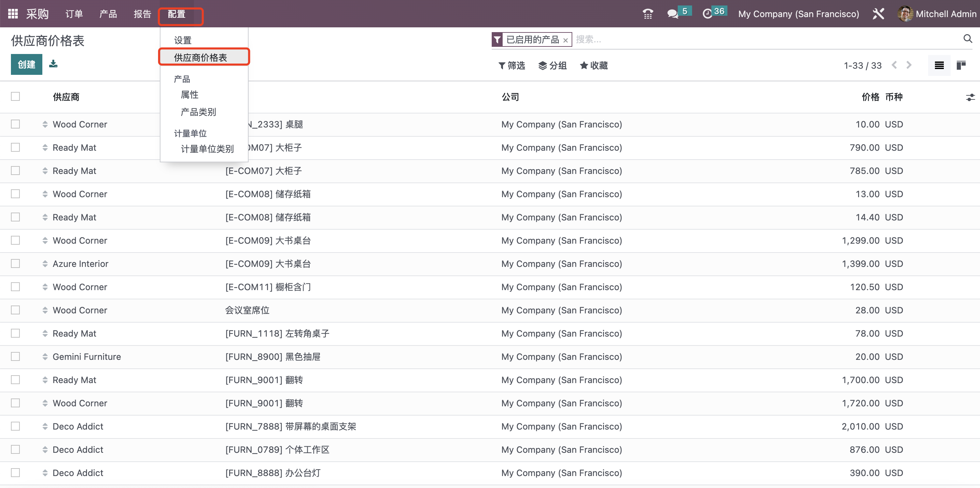Screen dimensions: 980x488
Task: Click drag handle of 左转角桌子 row
Action: point(45,334)
